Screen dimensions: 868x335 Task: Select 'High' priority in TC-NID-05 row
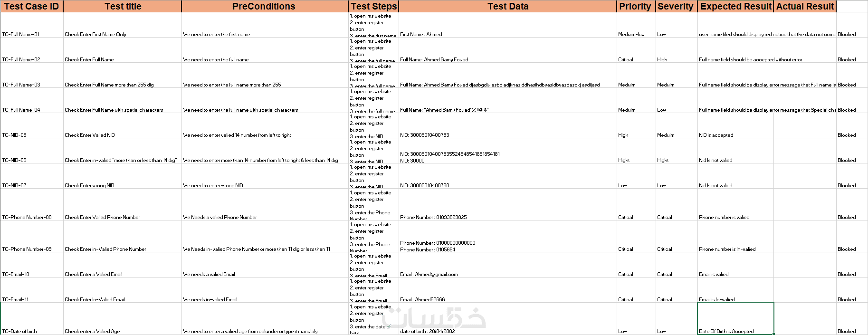tap(636, 125)
